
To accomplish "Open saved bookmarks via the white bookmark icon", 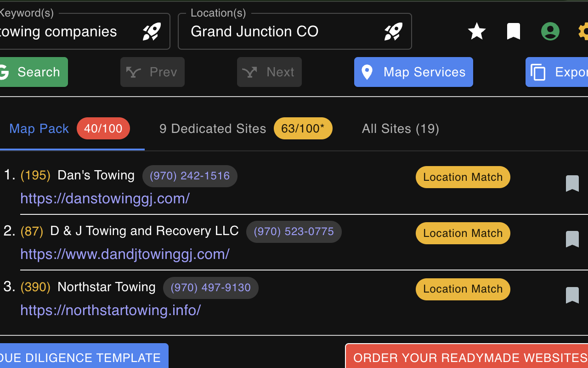I will [513, 31].
